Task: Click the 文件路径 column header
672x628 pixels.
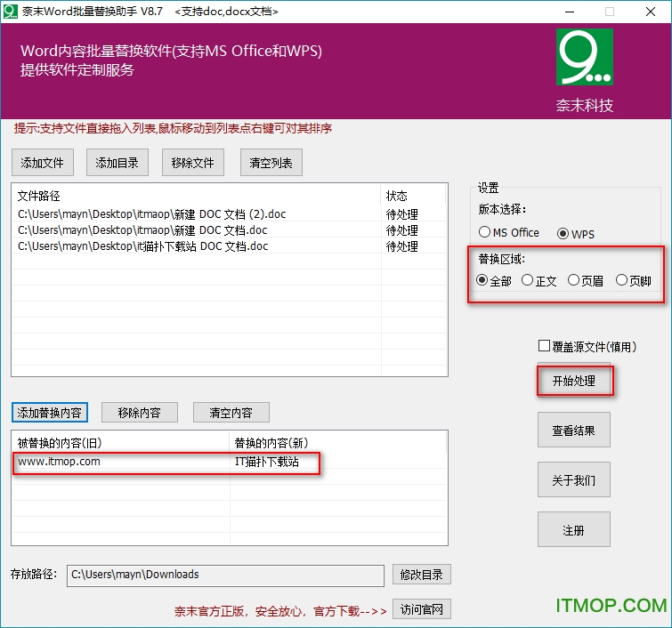Action: coord(196,196)
